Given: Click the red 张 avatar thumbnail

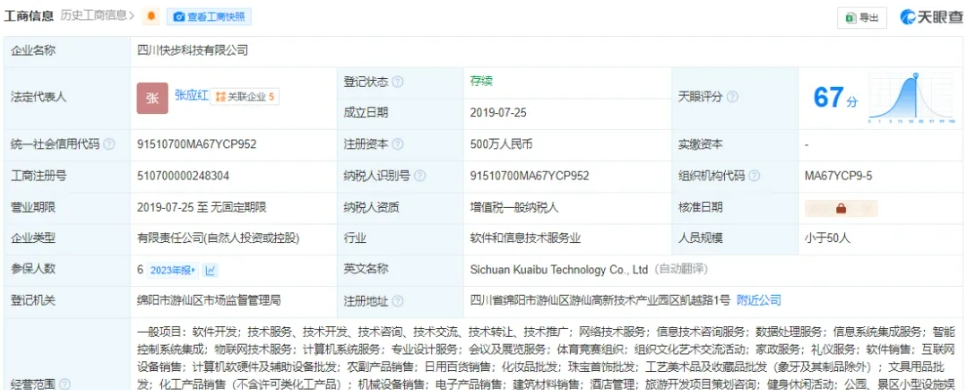Looking at the screenshot, I should (x=152, y=99).
